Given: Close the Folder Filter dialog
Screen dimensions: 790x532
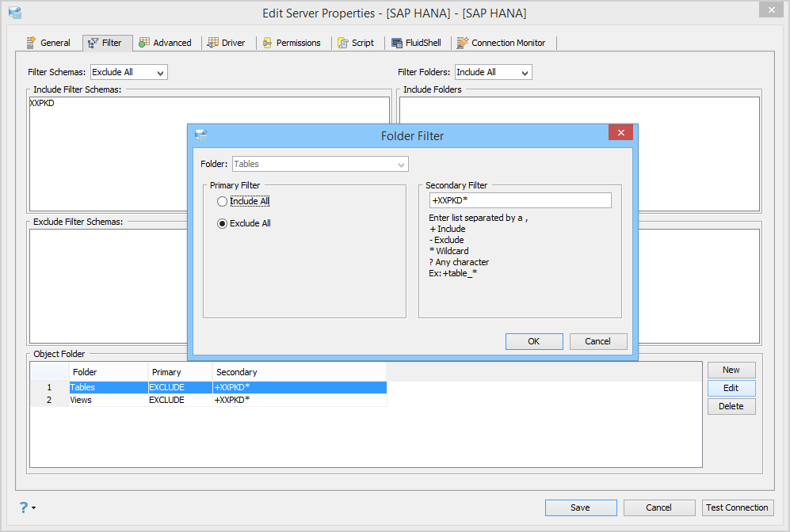Looking at the screenshot, I should pos(620,132).
